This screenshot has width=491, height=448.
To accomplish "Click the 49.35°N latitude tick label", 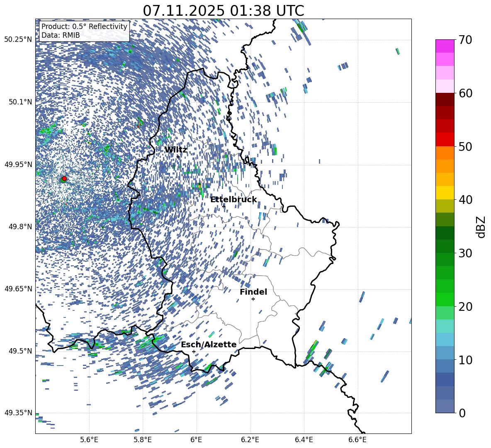I will tap(18, 413).
